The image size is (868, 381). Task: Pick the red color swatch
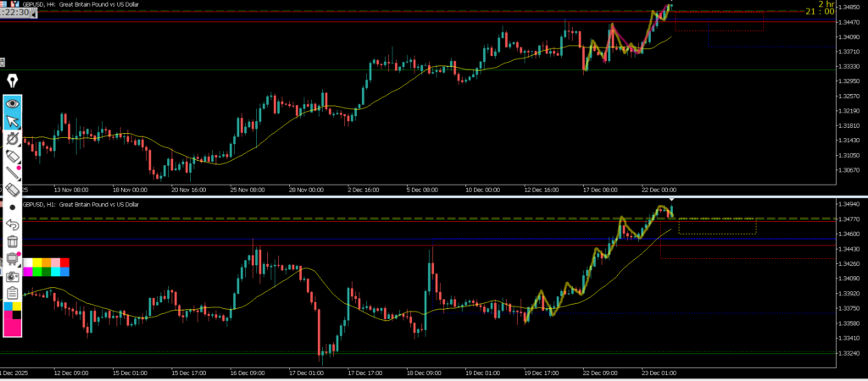[x=64, y=262]
